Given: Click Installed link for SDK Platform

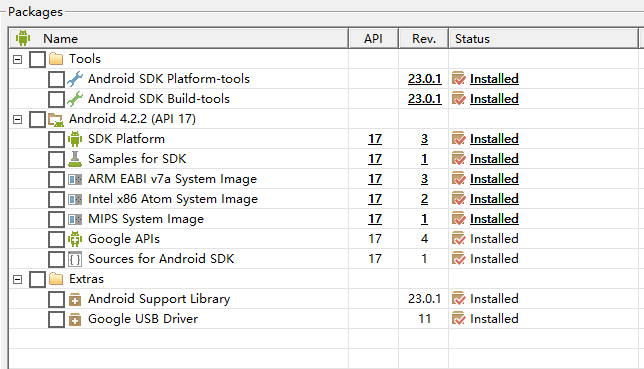Looking at the screenshot, I should pyautogui.click(x=494, y=138).
